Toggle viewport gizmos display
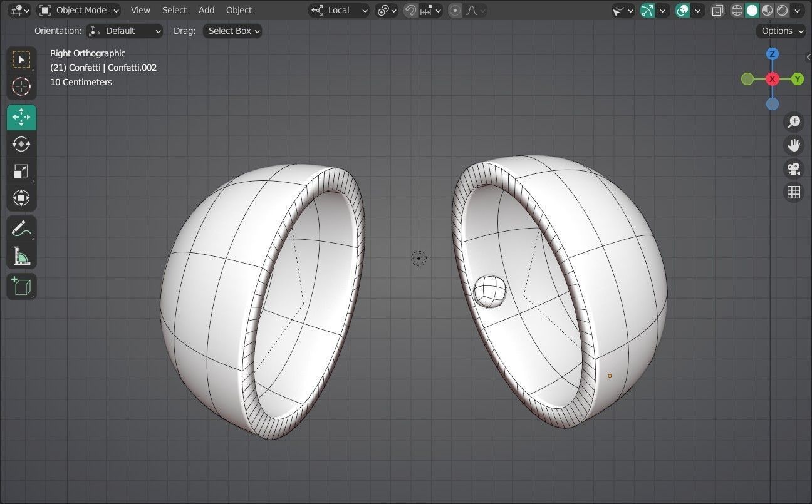812x504 pixels. coord(648,10)
